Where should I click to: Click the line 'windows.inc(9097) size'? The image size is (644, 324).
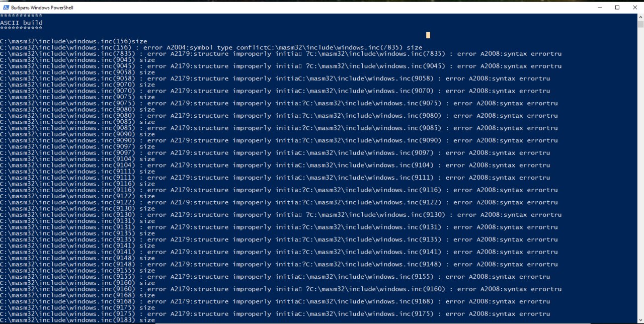coord(77,146)
